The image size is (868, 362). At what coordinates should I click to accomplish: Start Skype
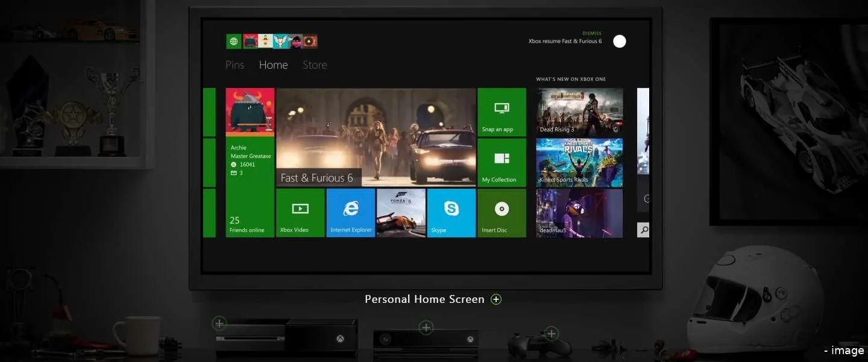coord(451,212)
